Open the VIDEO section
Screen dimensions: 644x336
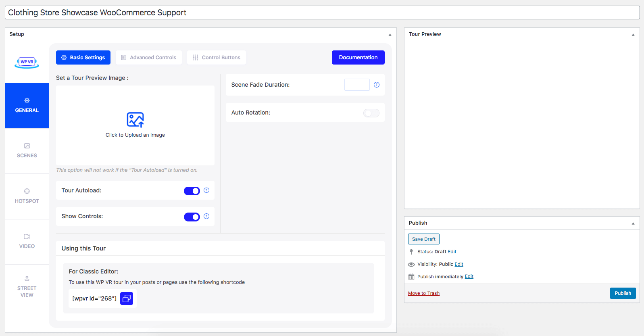pos(27,242)
